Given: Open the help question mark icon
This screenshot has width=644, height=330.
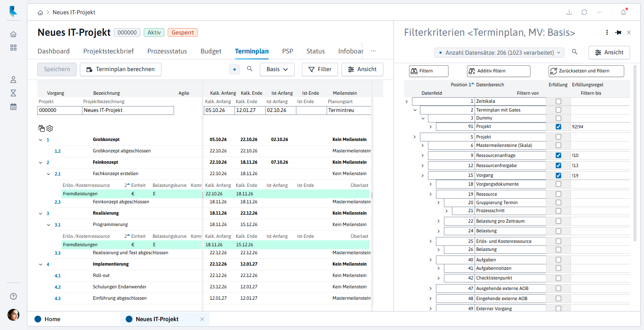Looking at the screenshot, I should pyautogui.click(x=13, y=296).
